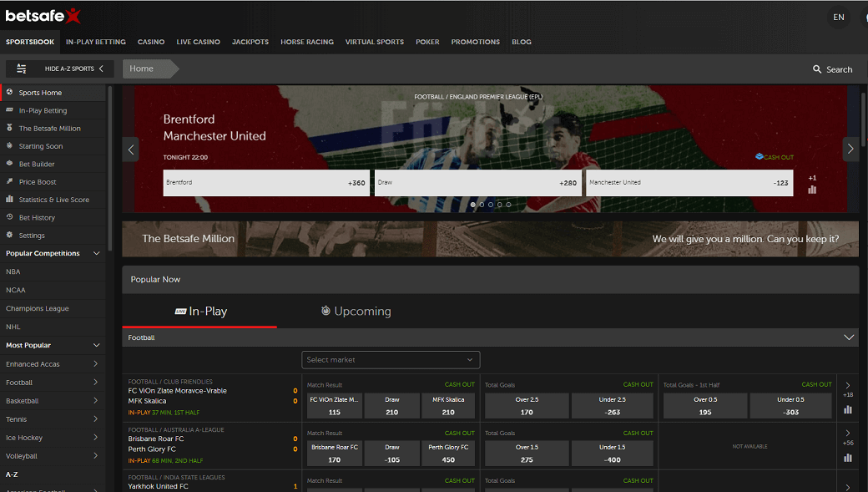The width and height of the screenshot is (868, 492).
Task: Open Virtual Sports top menu
Action: pyautogui.click(x=375, y=42)
